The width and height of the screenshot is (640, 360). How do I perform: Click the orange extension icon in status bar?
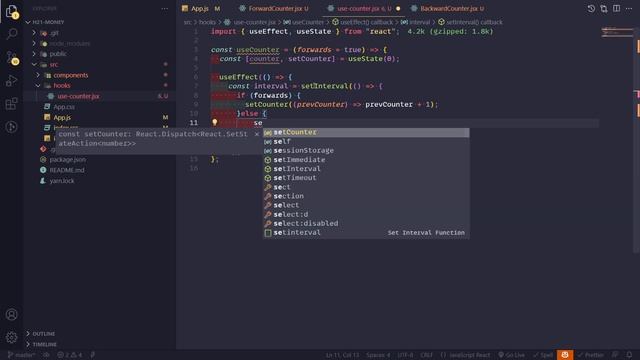[x=565, y=355]
